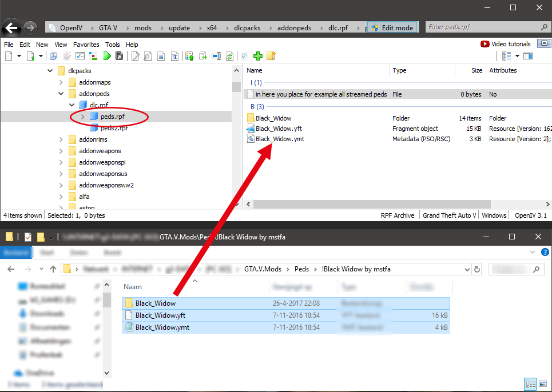Viewport: 552px width, 392px height.
Task: Click the rename item icon in OpenIV toolbar
Action: tap(216, 56)
